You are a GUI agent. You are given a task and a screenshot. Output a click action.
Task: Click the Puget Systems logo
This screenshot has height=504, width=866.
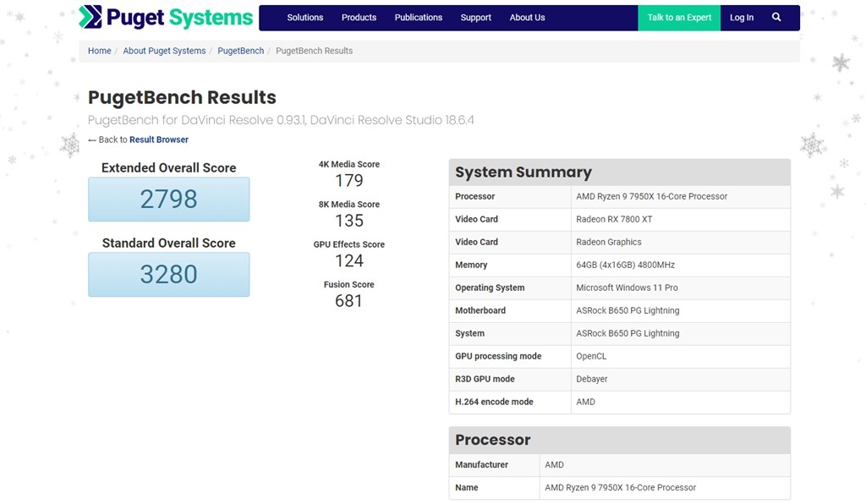[x=166, y=18]
